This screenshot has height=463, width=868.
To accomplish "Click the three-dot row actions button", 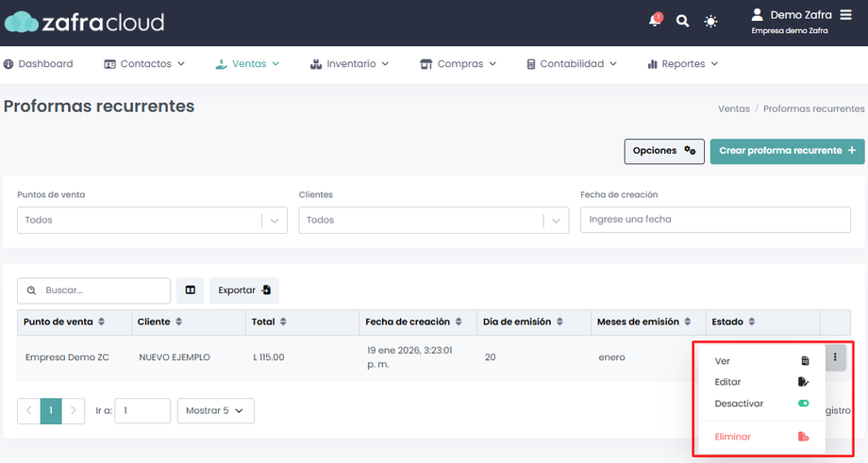I will (835, 357).
